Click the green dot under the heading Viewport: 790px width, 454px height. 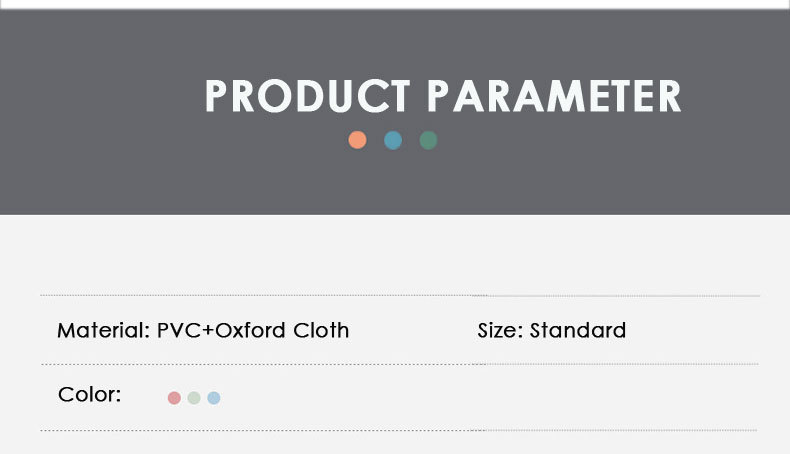pyautogui.click(x=429, y=140)
